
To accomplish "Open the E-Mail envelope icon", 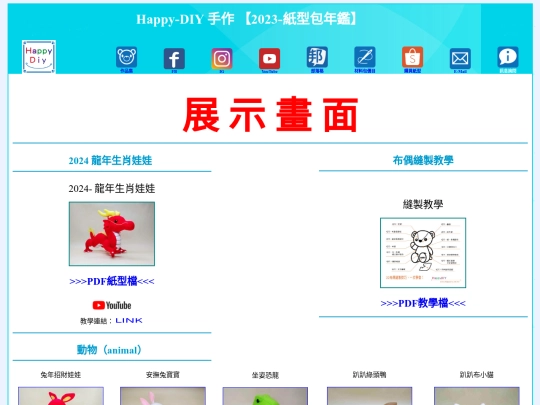I will click(460, 59).
